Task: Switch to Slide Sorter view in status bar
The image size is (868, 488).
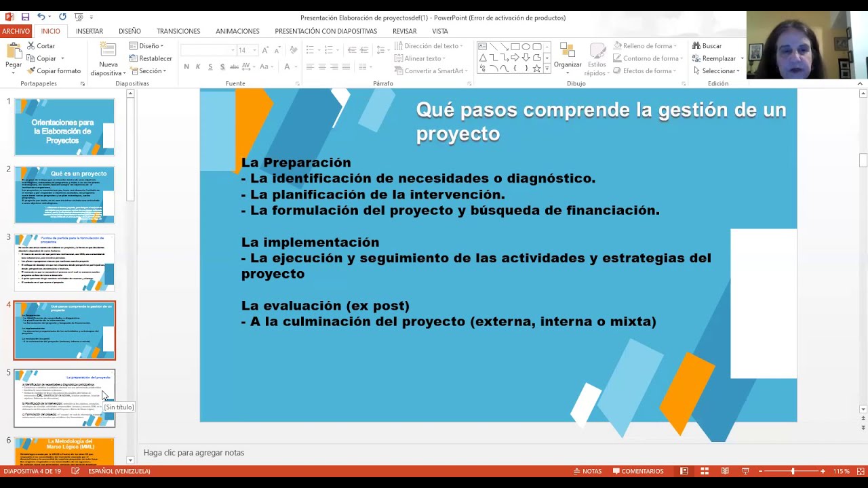Action: [705, 471]
